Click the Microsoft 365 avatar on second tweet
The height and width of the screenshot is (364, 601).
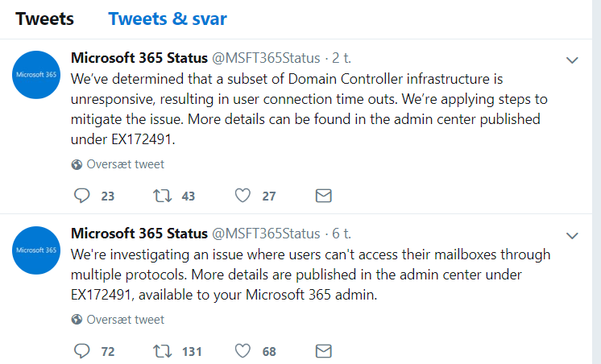pos(37,250)
